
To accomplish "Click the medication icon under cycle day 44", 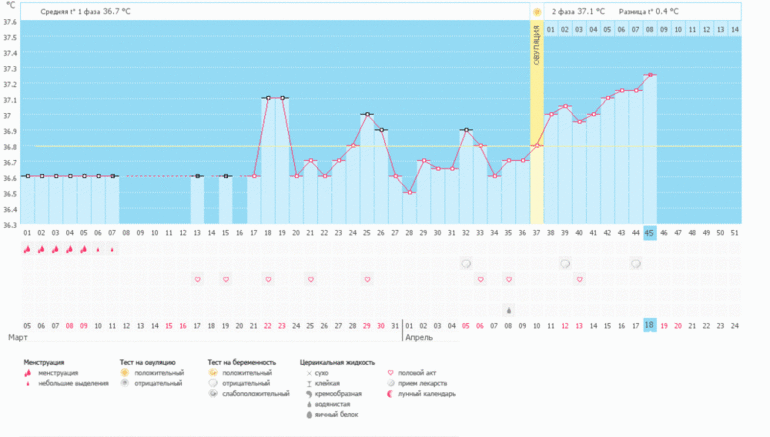I will [x=636, y=264].
